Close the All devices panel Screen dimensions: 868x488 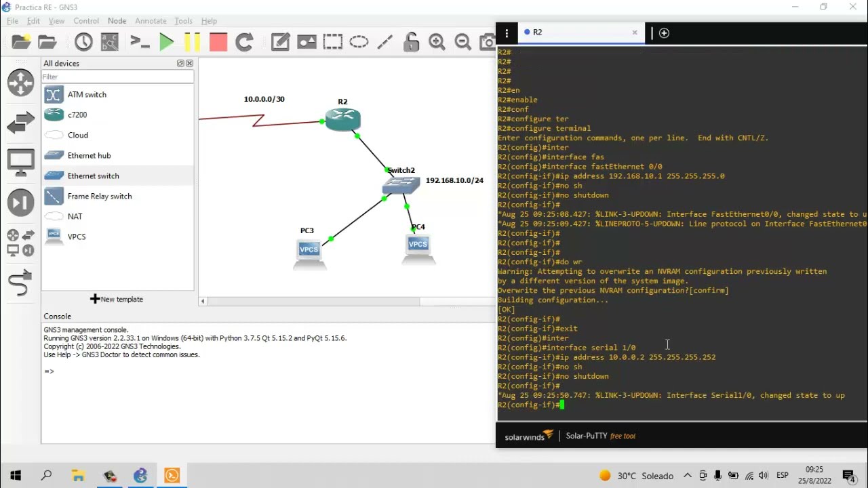[189, 63]
